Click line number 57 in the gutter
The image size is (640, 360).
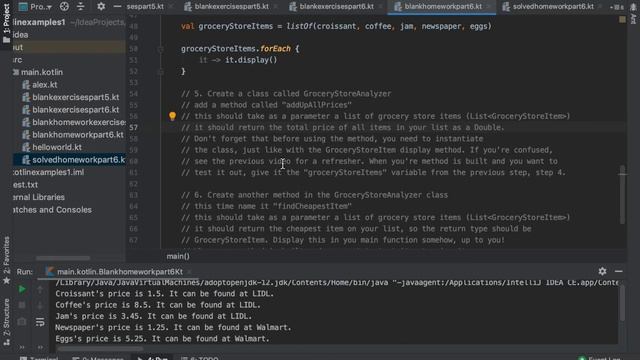(134, 127)
